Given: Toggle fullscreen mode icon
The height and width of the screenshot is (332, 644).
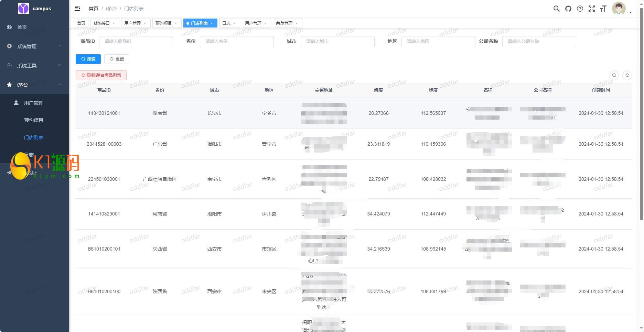Looking at the screenshot, I should (592, 9).
